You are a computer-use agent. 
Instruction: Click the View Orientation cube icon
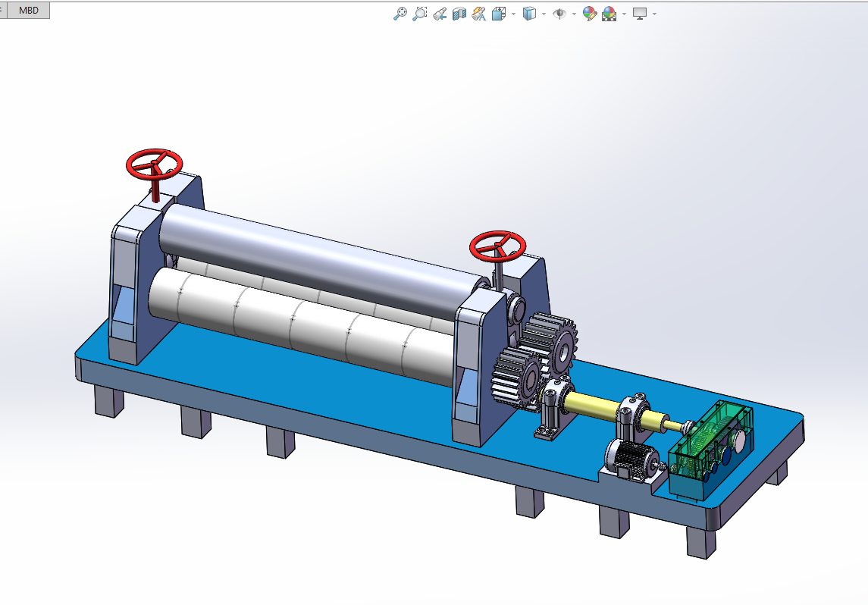point(499,14)
